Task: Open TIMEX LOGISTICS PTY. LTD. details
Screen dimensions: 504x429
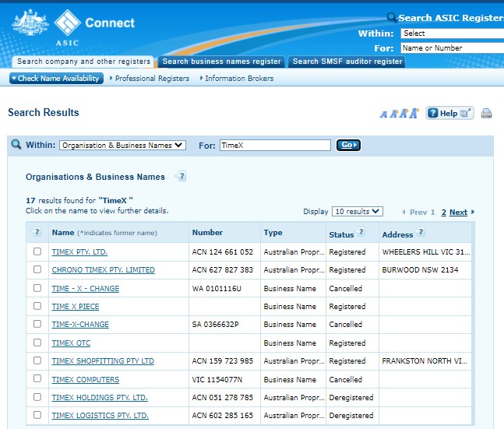Action: click(100, 416)
